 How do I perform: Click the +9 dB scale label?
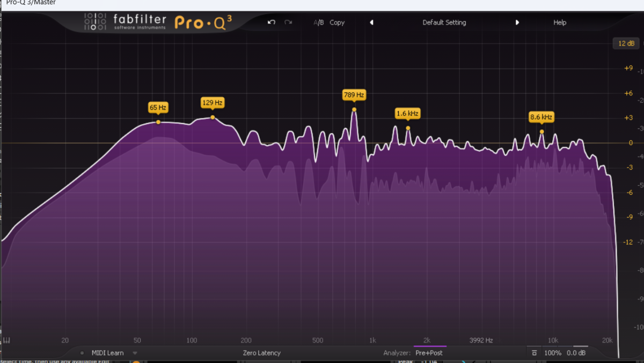coord(628,68)
